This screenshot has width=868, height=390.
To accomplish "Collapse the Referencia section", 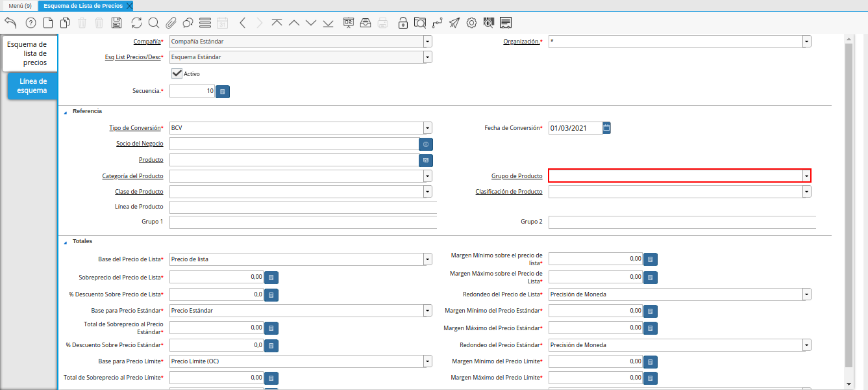I will (66, 112).
